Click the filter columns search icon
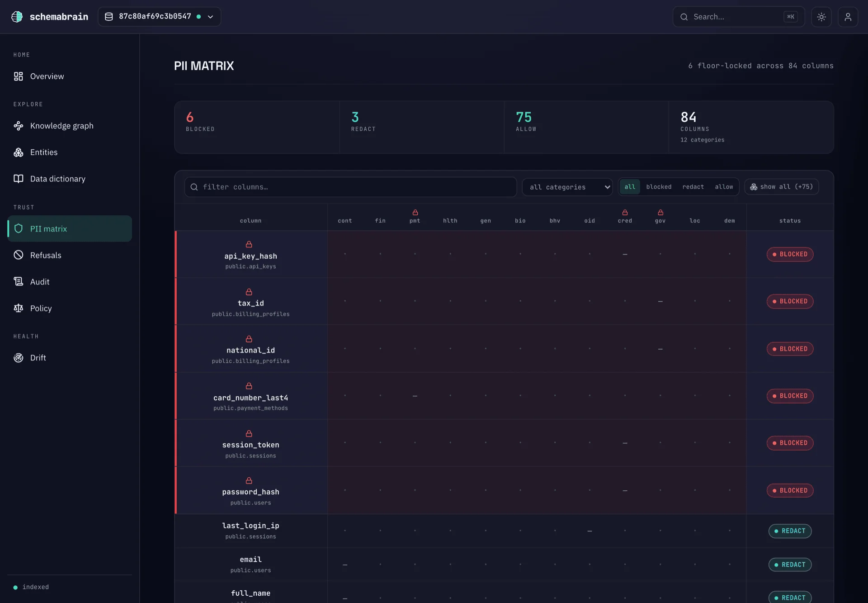 point(194,187)
